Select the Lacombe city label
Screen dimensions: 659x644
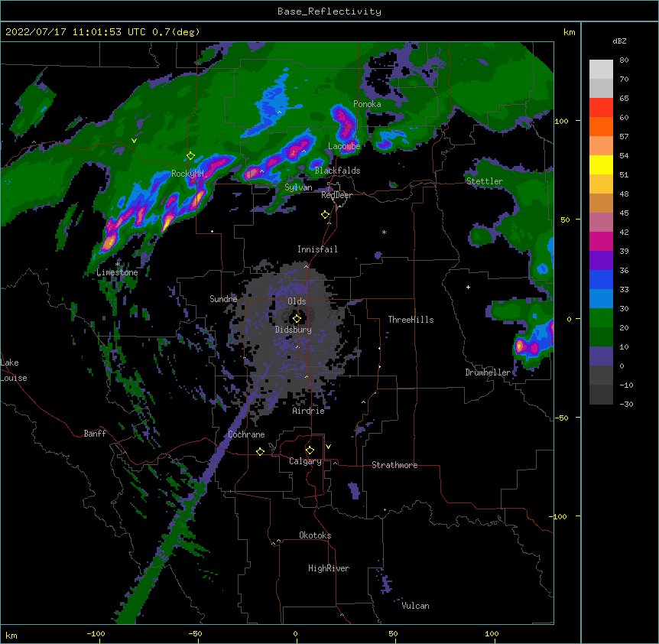344,146
